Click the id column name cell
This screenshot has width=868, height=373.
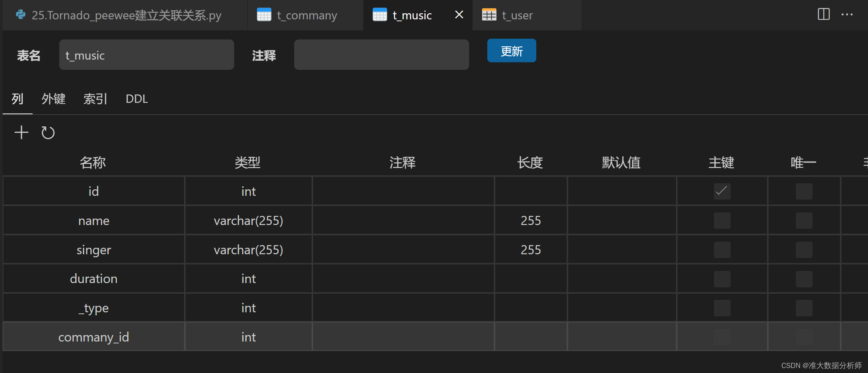point(94,191)
